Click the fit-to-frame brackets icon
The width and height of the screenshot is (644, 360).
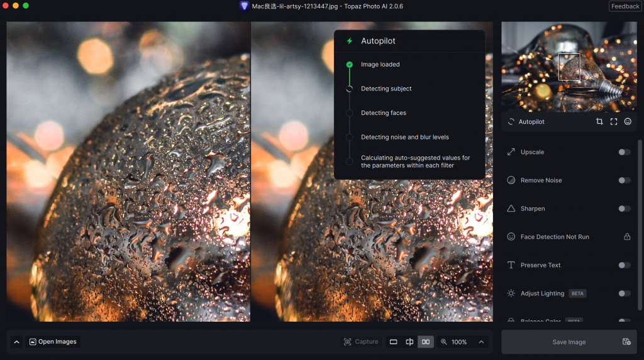pos(614,121)
